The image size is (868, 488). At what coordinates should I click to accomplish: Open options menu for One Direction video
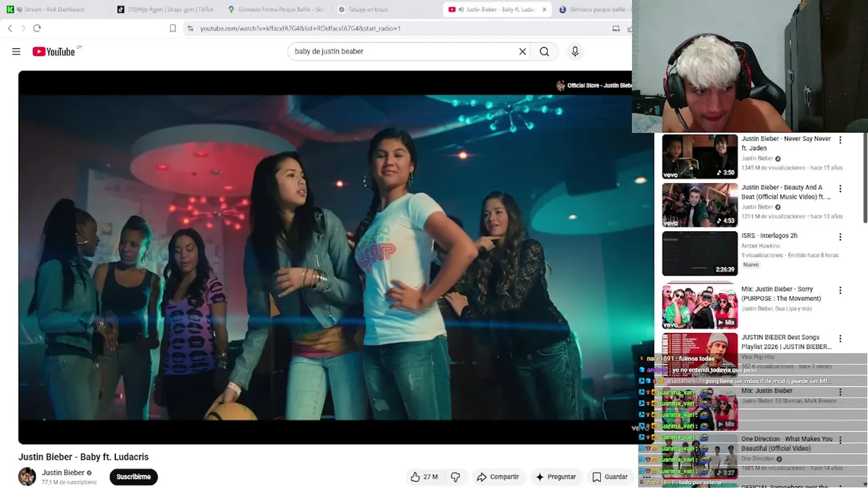pyautogui.click(x=840, y=440)
